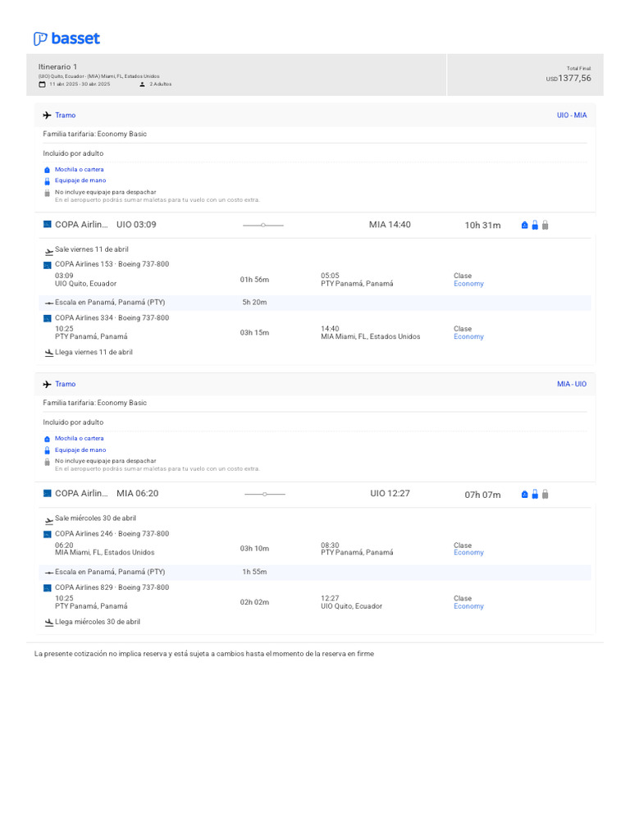Click the stop indicator line in MIA 06:20 row

click(265, 495)
